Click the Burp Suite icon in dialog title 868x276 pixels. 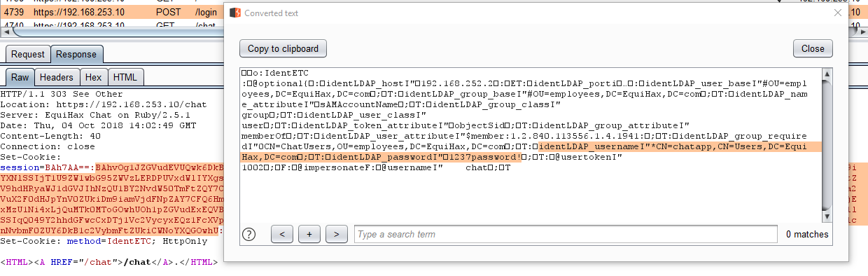pos(235,13)
